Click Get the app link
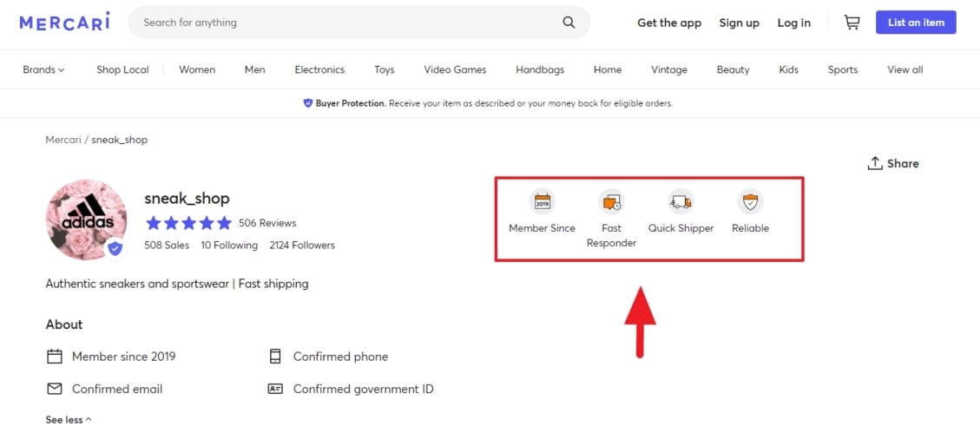Image resolution: width=980 pixels, height=446 pixels. pyautogui.click(x=669, y=23)
